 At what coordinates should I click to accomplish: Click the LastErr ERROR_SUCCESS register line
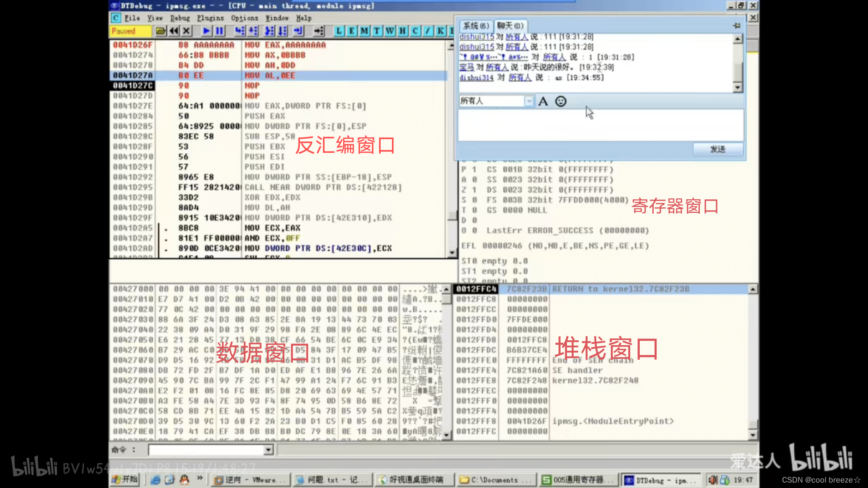568,230
